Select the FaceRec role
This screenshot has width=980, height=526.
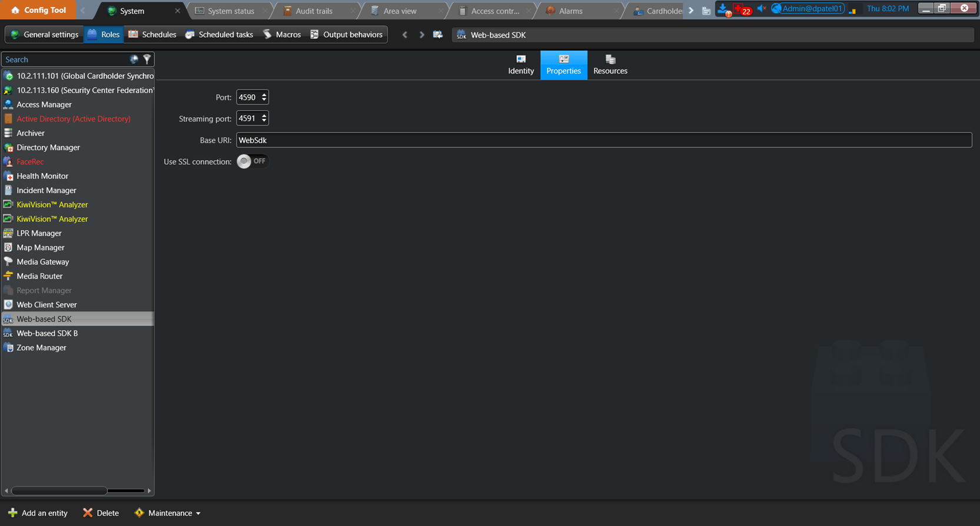tap(78, 161)
